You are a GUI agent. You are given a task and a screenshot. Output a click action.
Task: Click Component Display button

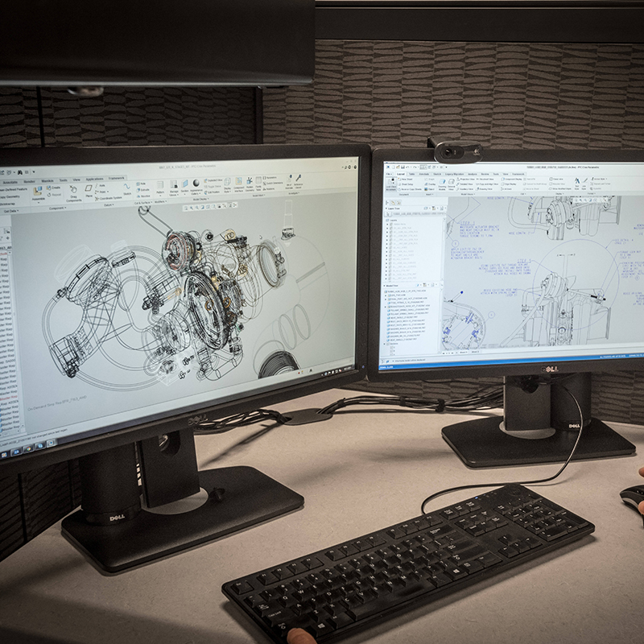[512, 179]
